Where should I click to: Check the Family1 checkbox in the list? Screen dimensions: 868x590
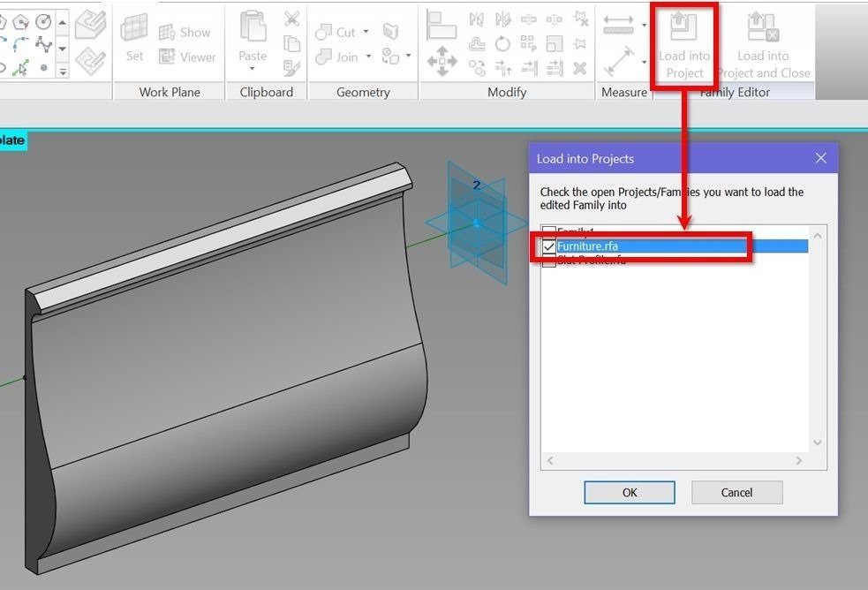click(548, 231)
